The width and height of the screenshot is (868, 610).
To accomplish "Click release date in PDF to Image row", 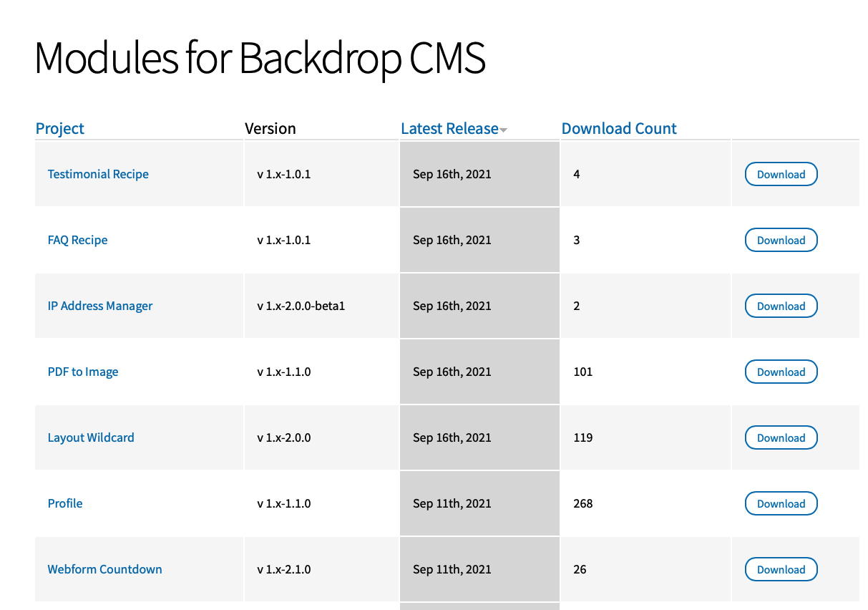I will click(x=452, y=372).
